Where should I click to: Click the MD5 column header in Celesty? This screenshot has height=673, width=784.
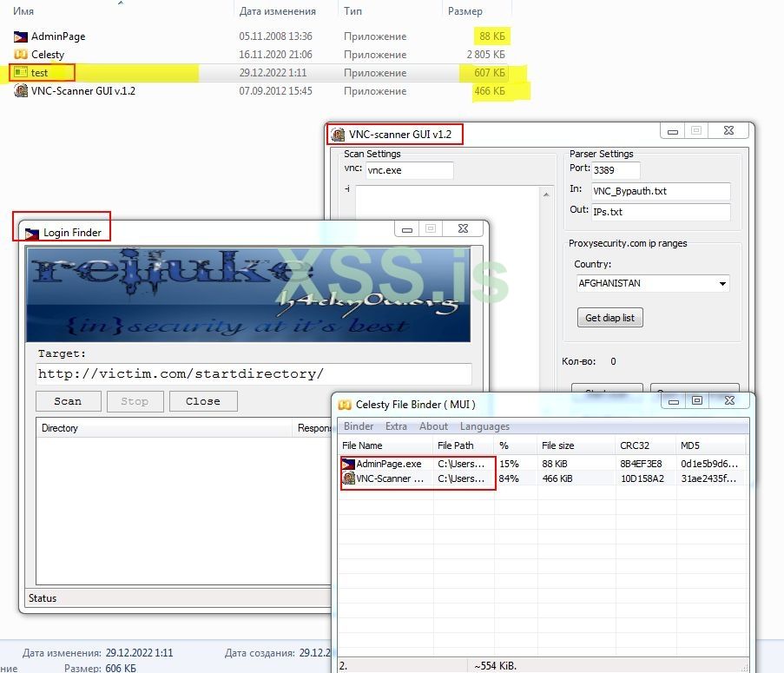[x=711, y=445]
